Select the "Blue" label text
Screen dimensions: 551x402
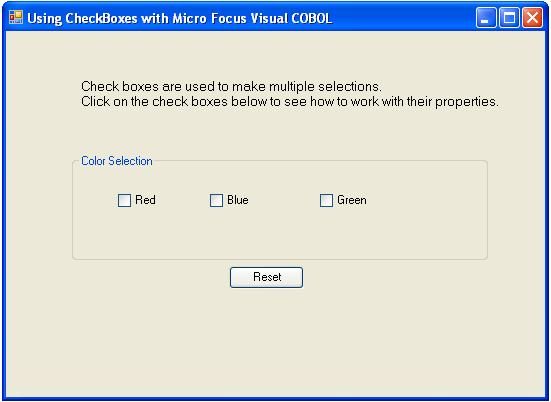tap(238, 200)
